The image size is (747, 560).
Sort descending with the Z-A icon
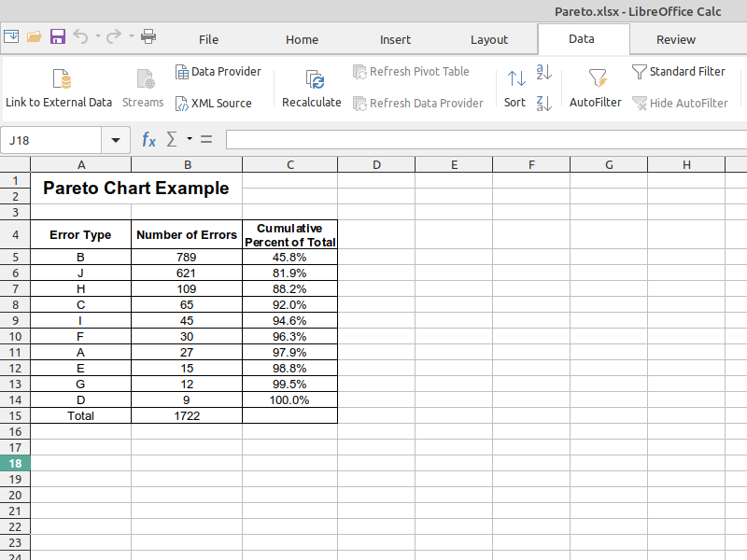tap(544, 103)
